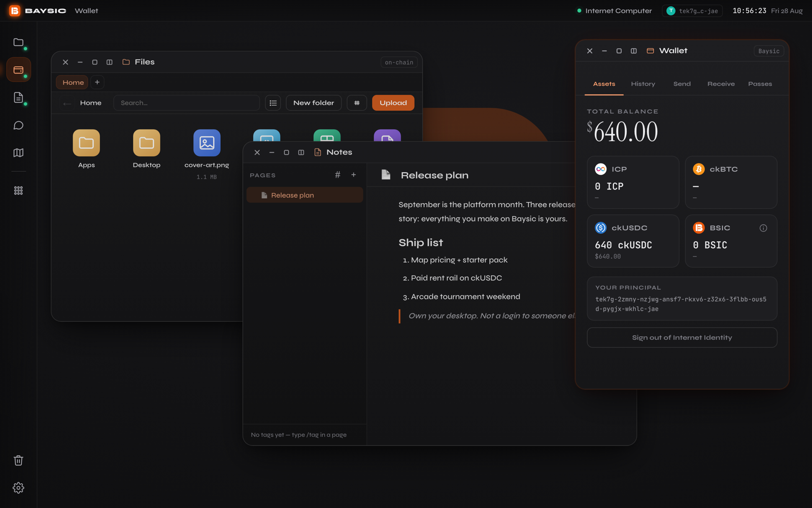The image size is (812, 508).
Task: Switch to the Receive tab in Wallet
Action: click(x=721, y=84)
